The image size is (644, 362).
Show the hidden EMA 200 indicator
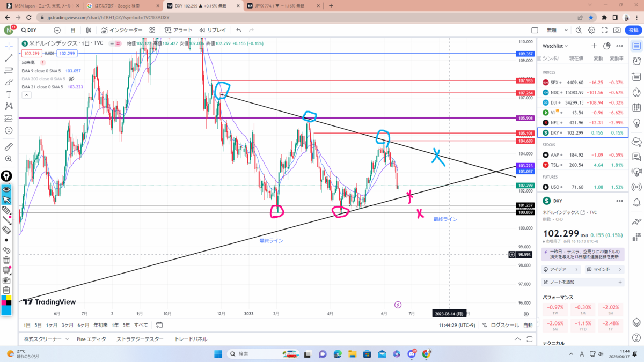point(71,79)
